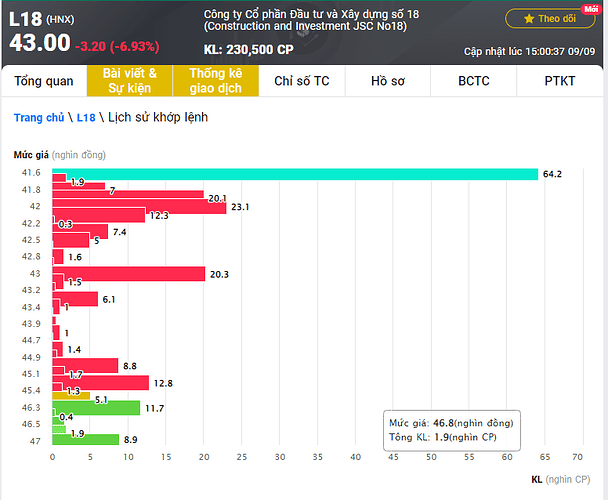Click the red bar labeled 20.3
The height and width of the screenshot is (500, 608).
[128, 274]
